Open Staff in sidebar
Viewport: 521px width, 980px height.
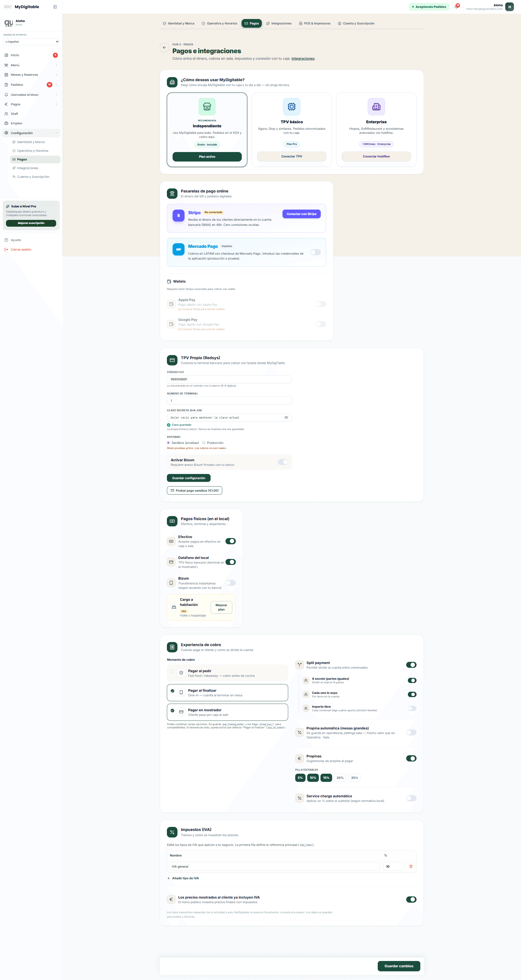coord(31,114)
